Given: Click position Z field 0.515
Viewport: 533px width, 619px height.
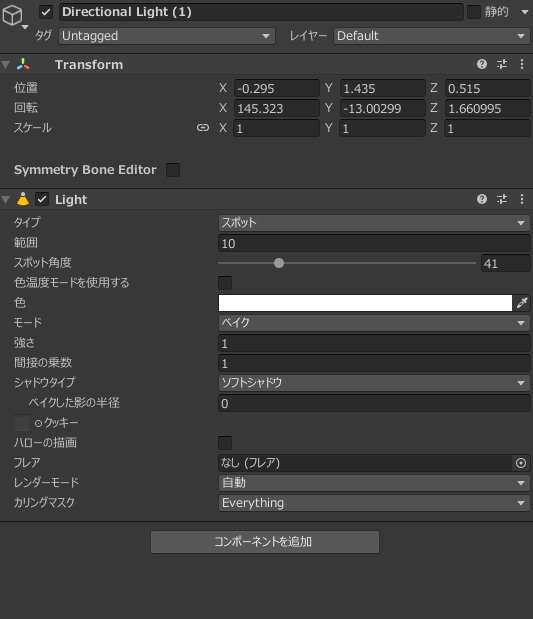Looking at the screenshot, I should click(488, 88).
